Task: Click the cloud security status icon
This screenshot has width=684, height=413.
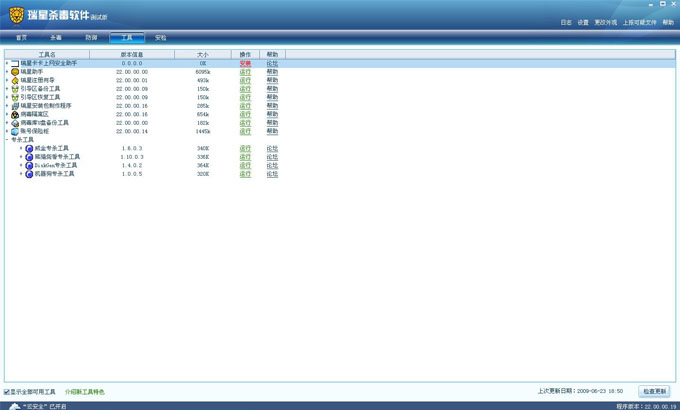Action: (15, 406)
